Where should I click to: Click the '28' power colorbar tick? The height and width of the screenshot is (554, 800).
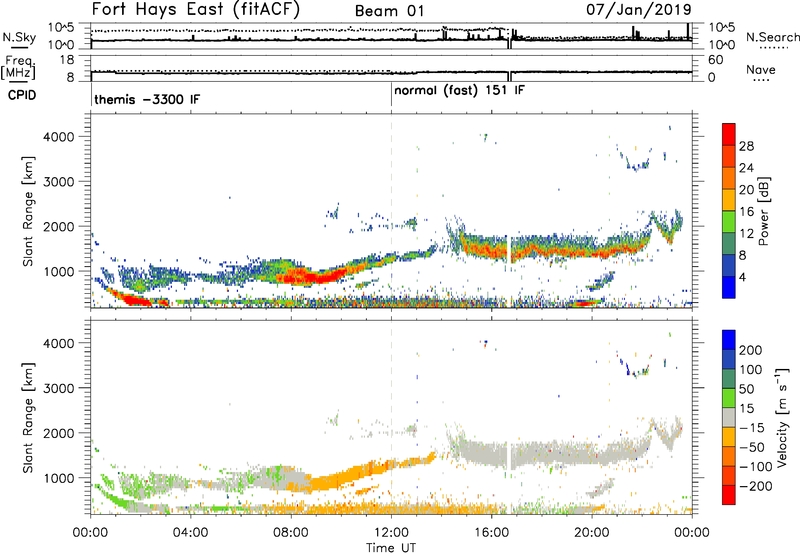point(746,146)
